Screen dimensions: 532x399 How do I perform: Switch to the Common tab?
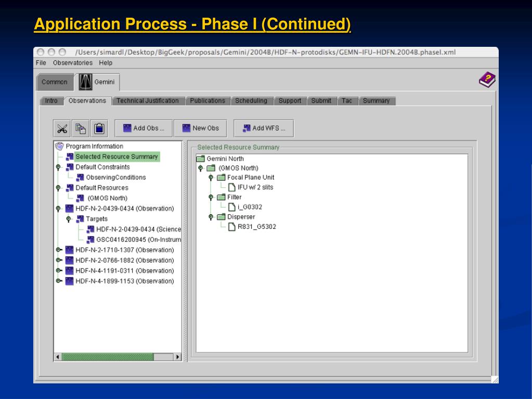pos(55,82)
